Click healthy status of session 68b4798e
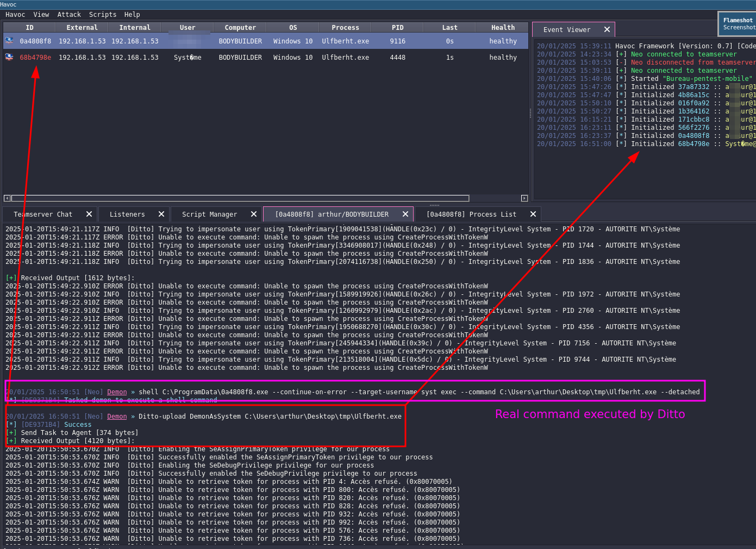Viewport: 756px width, 549px height. click(x=503, y=58)
